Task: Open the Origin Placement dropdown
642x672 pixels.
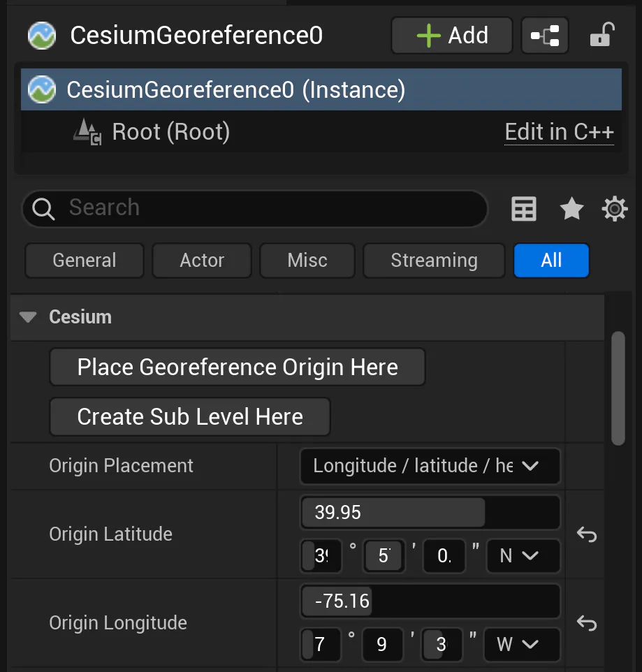Action: click(430, 467)
